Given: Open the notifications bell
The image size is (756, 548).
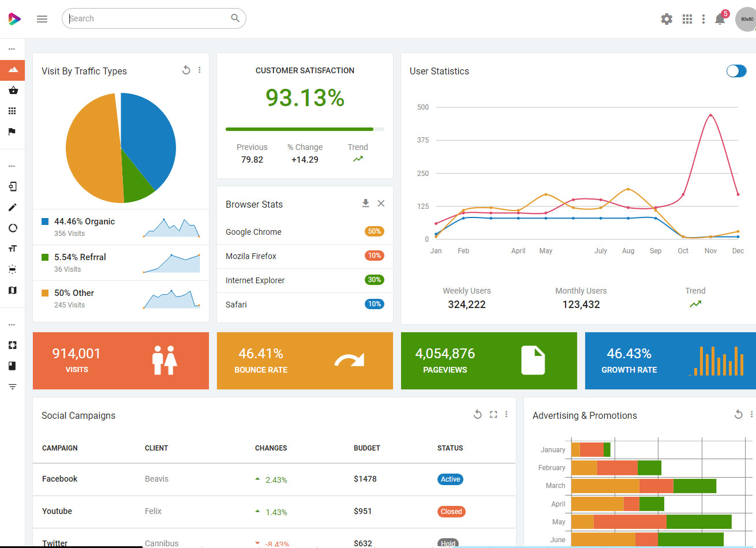Looking at the screenshot, I should [720, 19].
